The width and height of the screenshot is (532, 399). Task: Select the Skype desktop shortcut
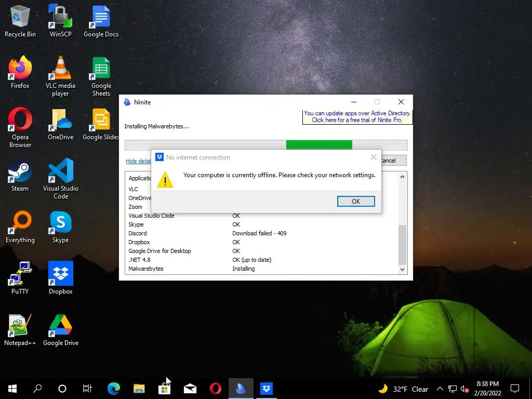pyautogui.click(x=60, y=227)
